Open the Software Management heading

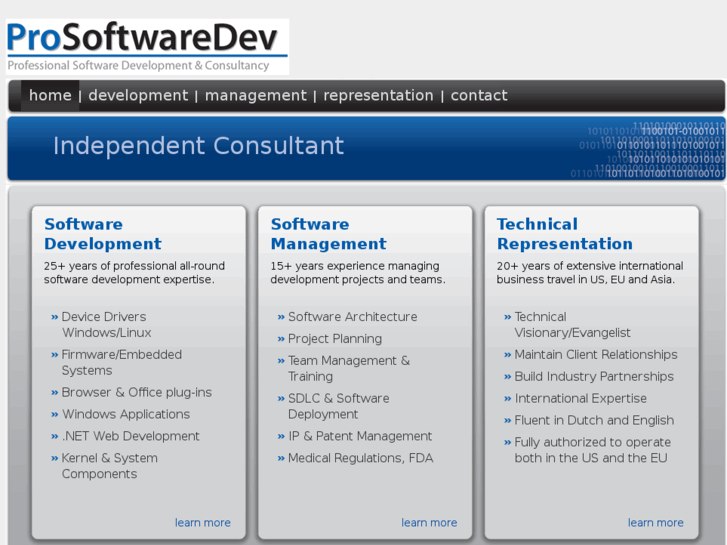point(329,234)
